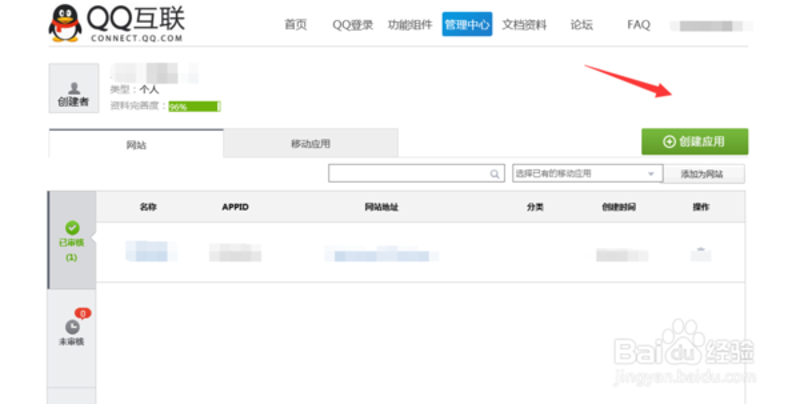Switch to the 移动应用 tab
The image size is (800, 404).
[x=311, y=143]
